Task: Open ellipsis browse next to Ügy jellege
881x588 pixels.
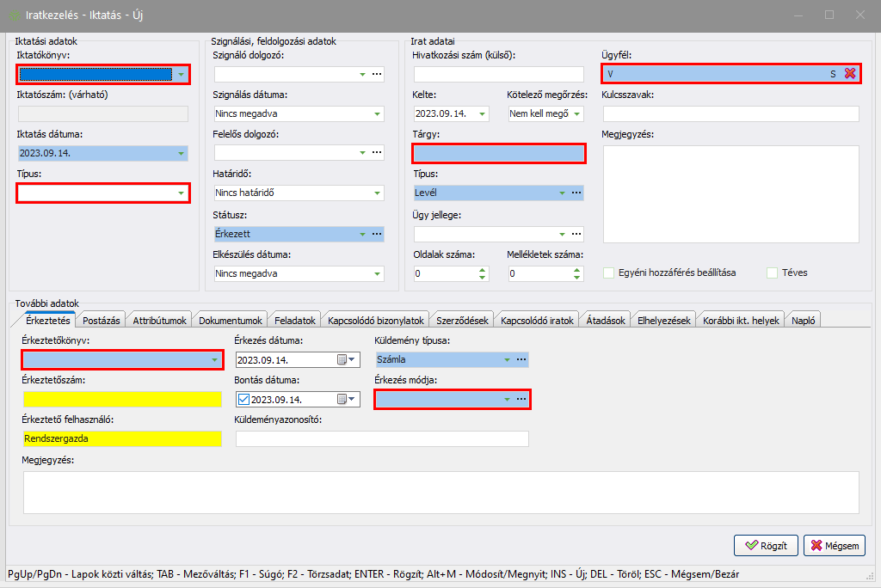Action: [x=576, y=233]
